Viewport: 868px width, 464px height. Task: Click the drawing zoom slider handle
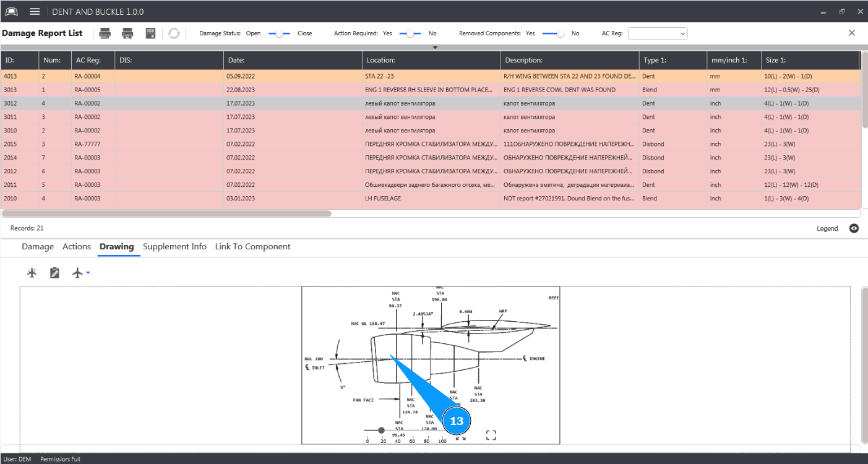[x=381, y=430]
